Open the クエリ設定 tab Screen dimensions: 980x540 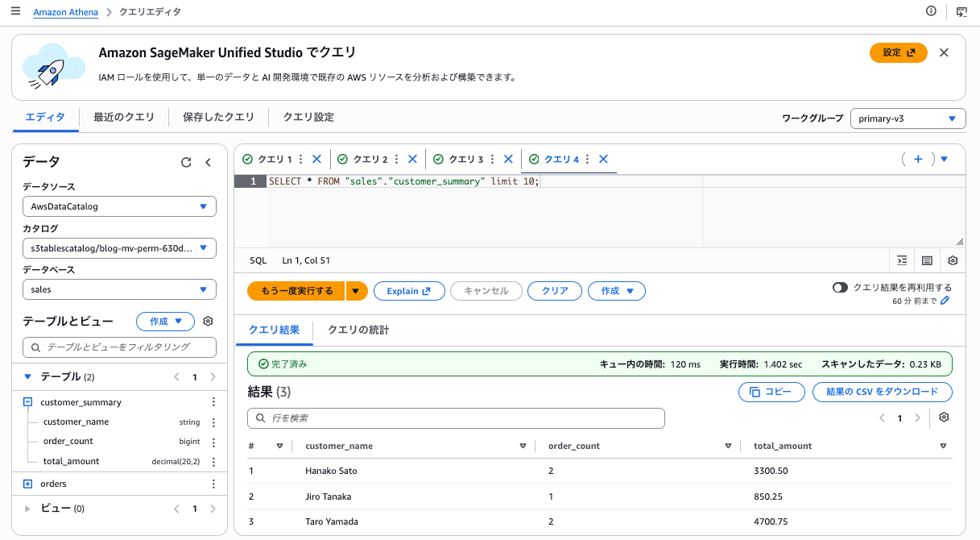(x=308, y=117)
